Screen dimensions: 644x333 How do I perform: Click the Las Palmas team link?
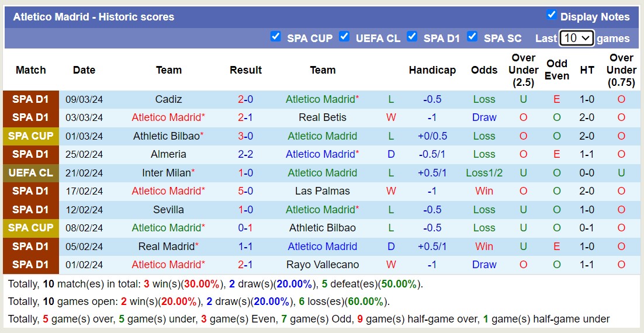(x=323, y=191)
